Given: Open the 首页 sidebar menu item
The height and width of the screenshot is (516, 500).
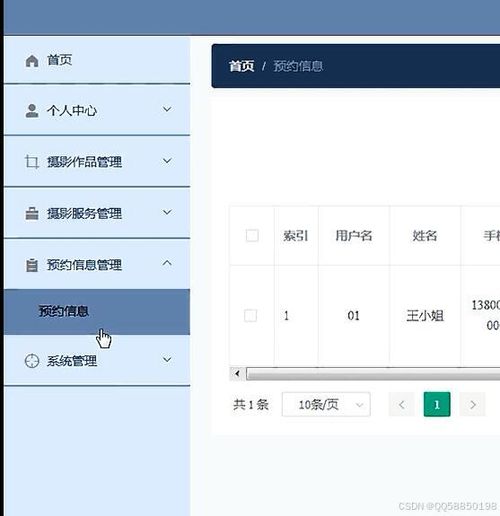Looking at the screenshot, I should tap(97, 60).
